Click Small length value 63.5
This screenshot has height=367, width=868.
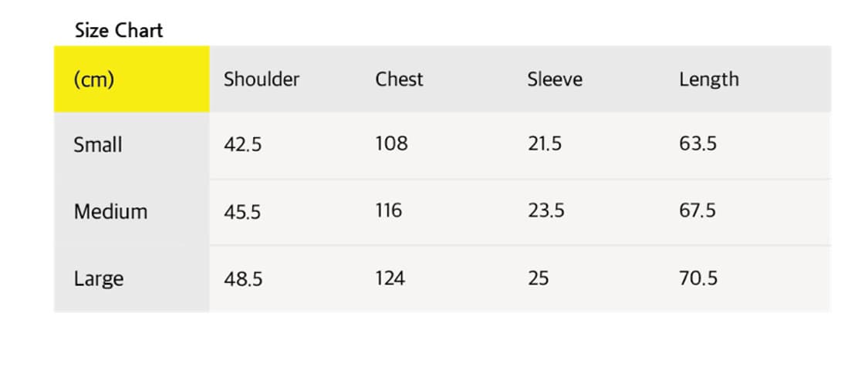click(x=698, y=144)
